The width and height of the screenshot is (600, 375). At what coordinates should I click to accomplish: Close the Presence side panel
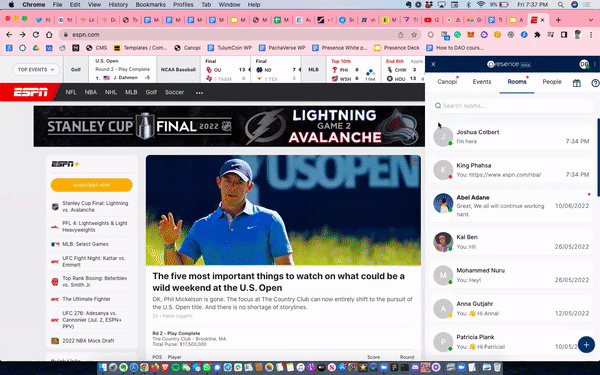pos(433,64)
